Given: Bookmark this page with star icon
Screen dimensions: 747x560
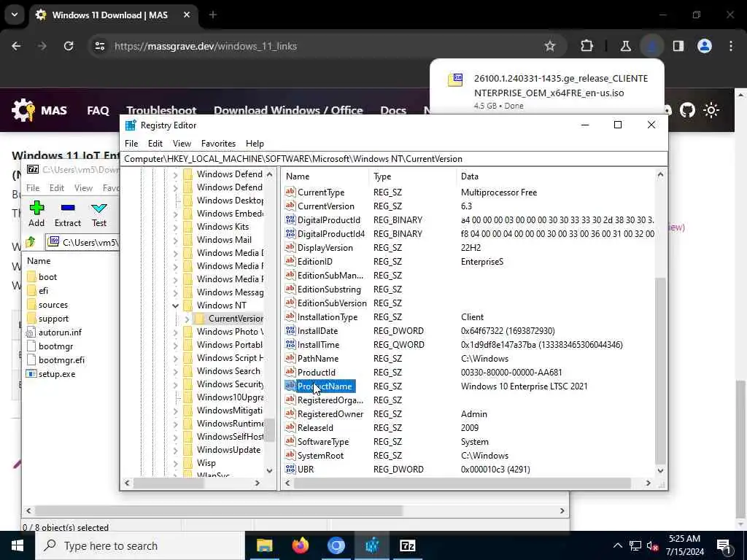Looking at the screenshot, I should [550, 46].
